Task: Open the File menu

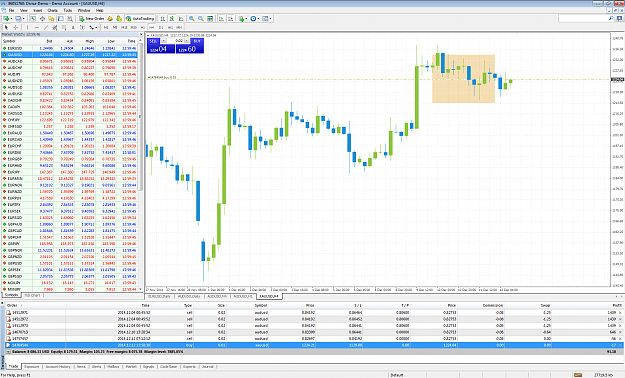Action: click(x=12, y=10)
